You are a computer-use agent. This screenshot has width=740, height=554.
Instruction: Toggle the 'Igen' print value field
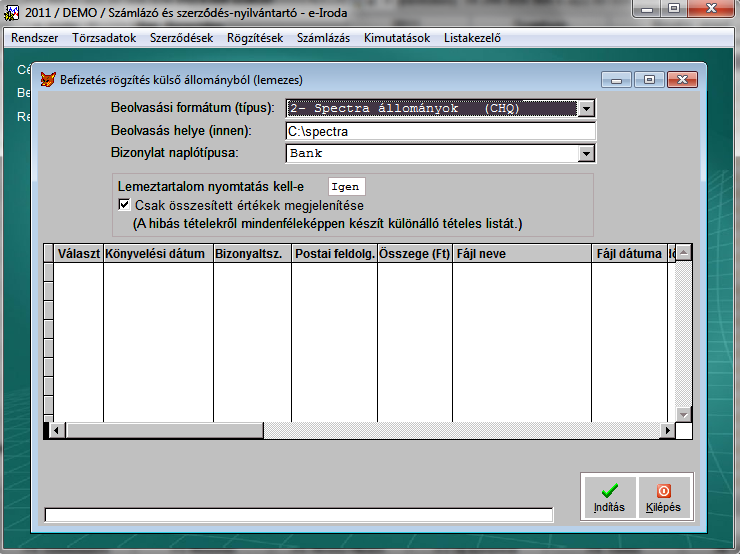[x=347, y=187]
